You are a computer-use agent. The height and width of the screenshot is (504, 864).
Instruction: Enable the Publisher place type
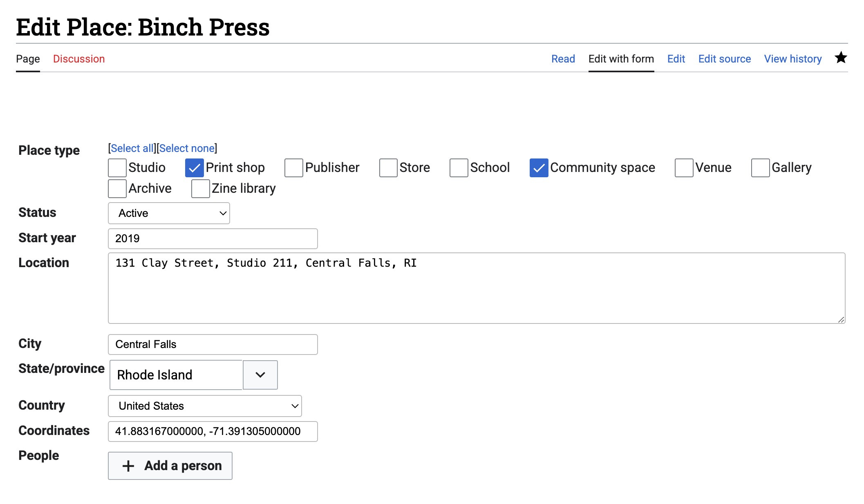tap(293, 168)
